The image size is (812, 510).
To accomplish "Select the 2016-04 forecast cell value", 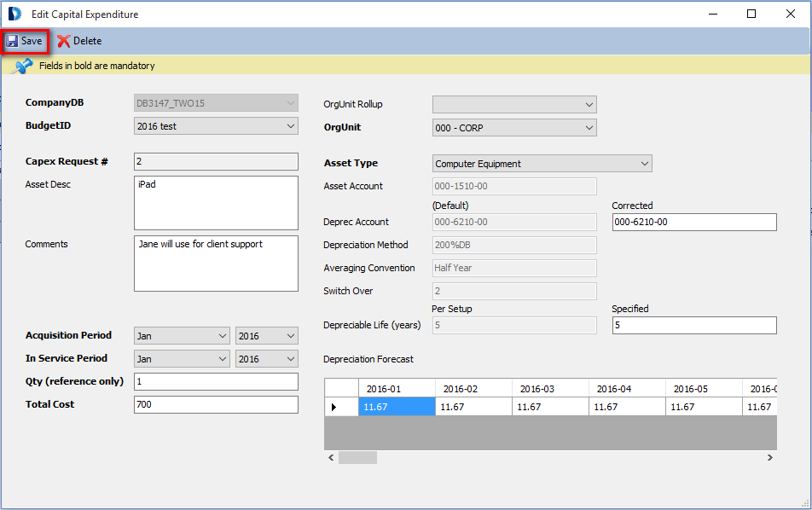I will click(x=627, y=407).
